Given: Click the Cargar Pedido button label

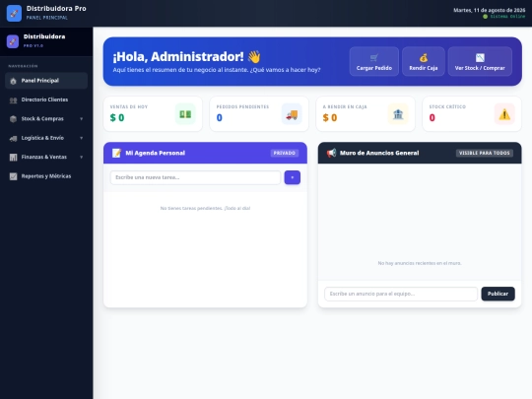Looking at the screenshot, I should [374, 68].
